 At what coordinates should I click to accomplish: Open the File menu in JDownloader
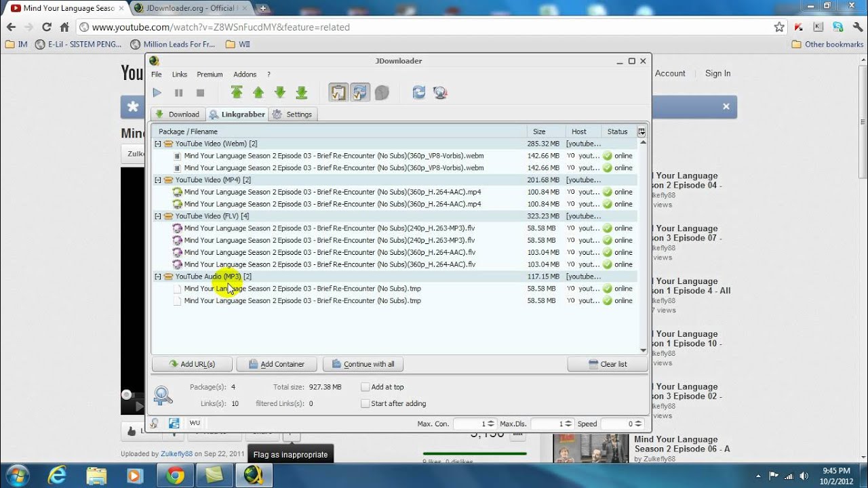click(157, 75)
